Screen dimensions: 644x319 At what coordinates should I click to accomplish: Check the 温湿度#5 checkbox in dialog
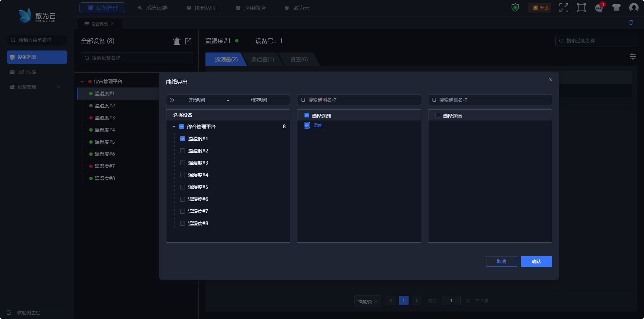[x=183, y=187]
